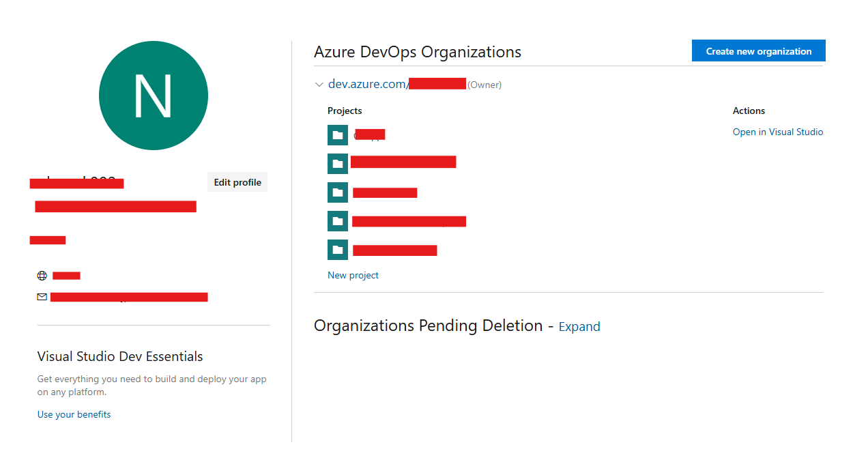Viewport: 868px width, 462px height.
Task: Click the globe location icon
Action: coord(42,276)
